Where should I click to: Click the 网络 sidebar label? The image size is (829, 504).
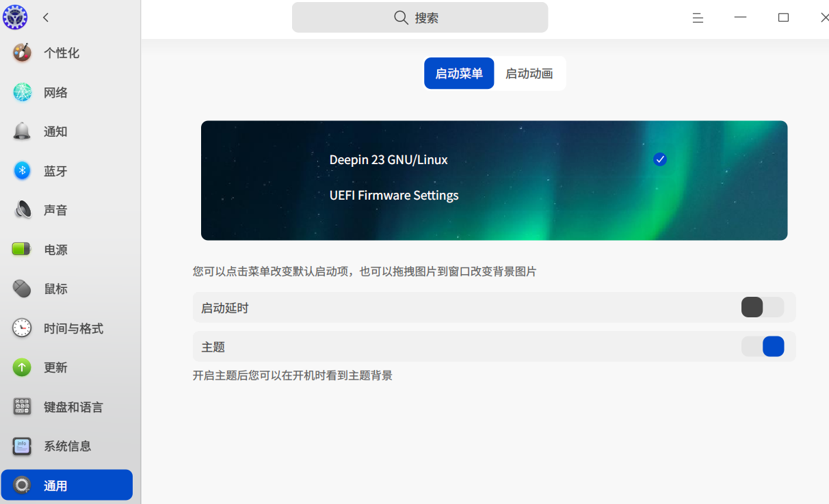pos(55,92)
